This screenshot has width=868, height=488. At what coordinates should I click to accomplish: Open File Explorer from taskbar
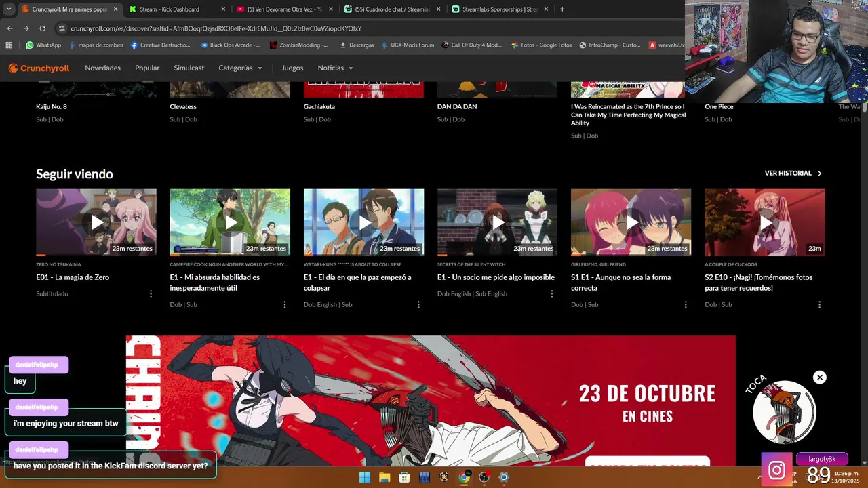(x=384, y=477)
